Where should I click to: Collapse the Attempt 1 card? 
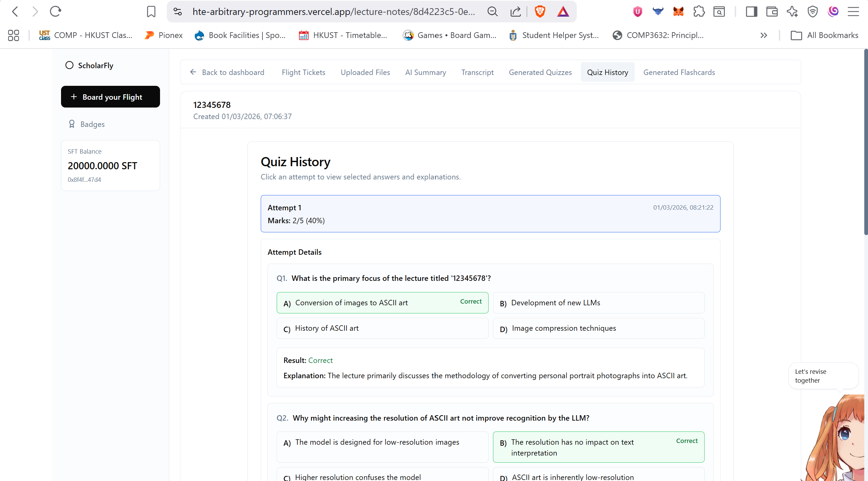tap(490, 214)
